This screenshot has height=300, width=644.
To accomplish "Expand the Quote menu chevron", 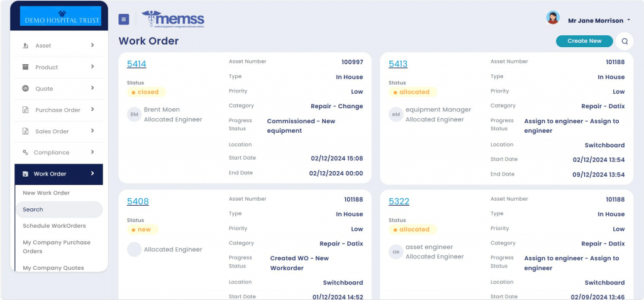I will point(92,88).
